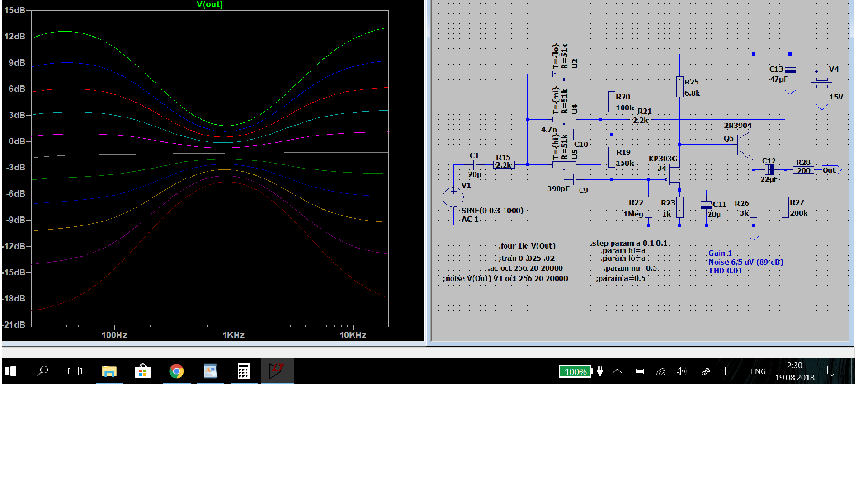Select the V4 15V battery symbol
The width and height of the screenshot is (868, 488).
pyautogui.click(x=822, y=81)
